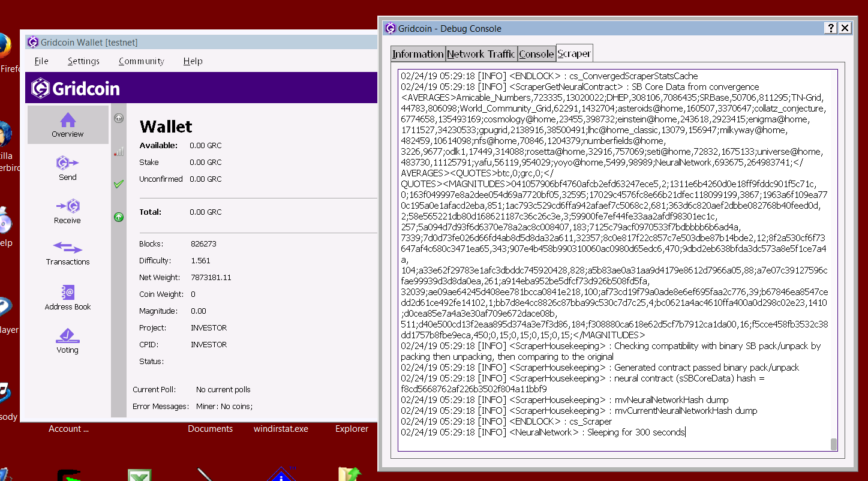Click the green checkmark sync status icon

tap(119, 184)
